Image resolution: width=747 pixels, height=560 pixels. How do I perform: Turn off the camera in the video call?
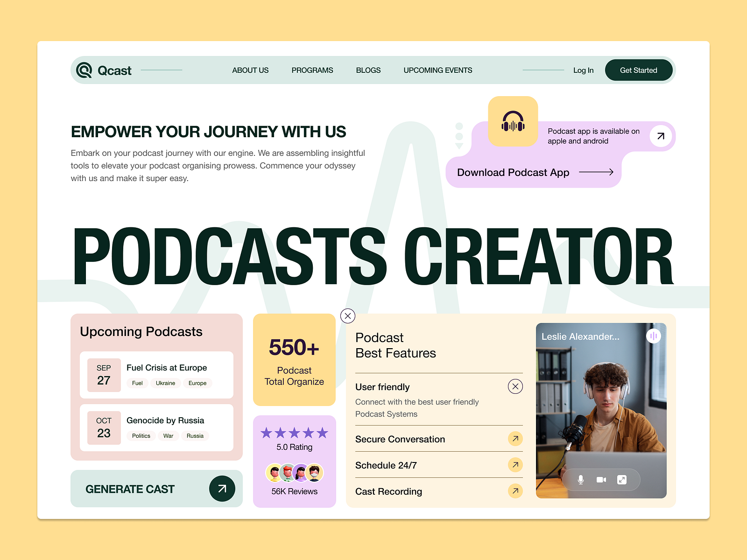(601, 479)
